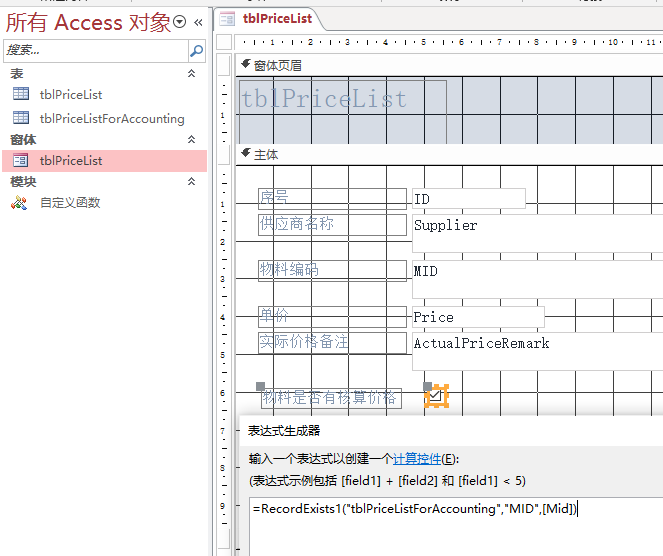Click the tblPriceList form icon in sidebar
The width and height of the screenshot is (663, 556).
pos(20,161)
